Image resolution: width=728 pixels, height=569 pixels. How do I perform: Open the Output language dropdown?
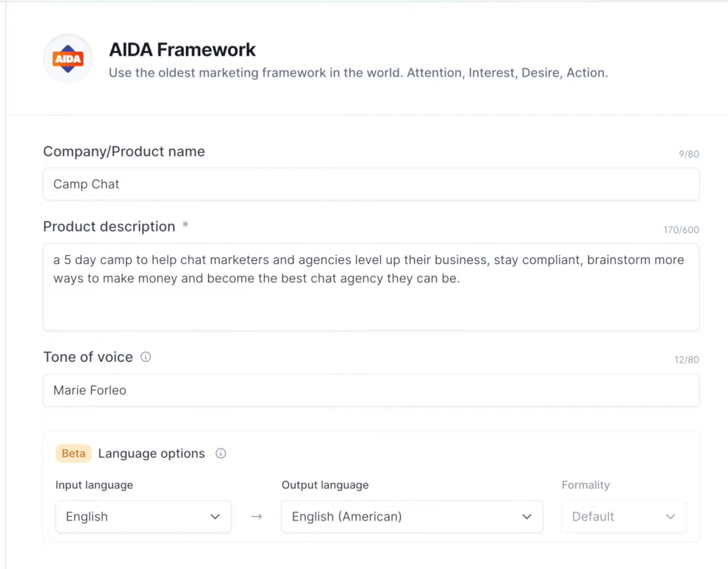pyautogui.click(x=412, y=517)
